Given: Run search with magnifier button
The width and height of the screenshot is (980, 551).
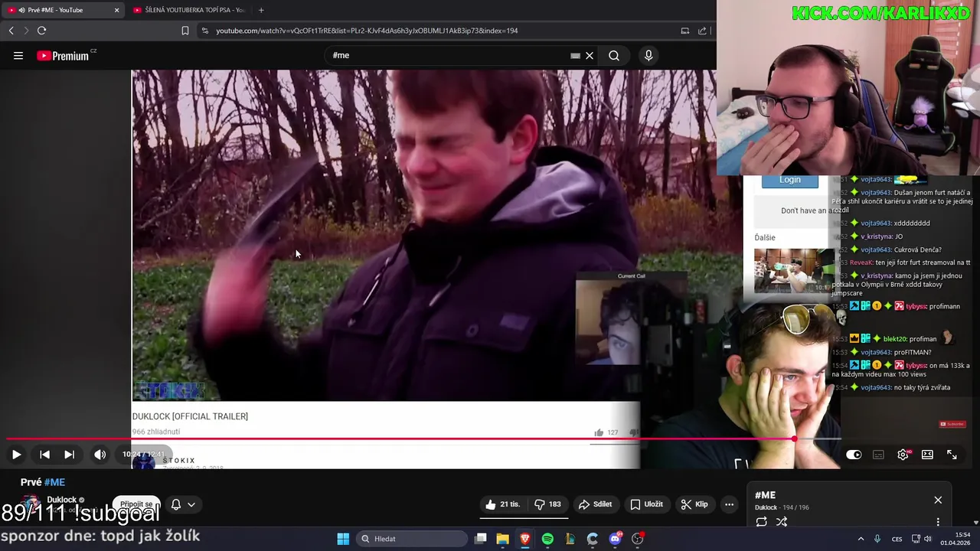Looking at the screenshot, I should tap(614, 55).
